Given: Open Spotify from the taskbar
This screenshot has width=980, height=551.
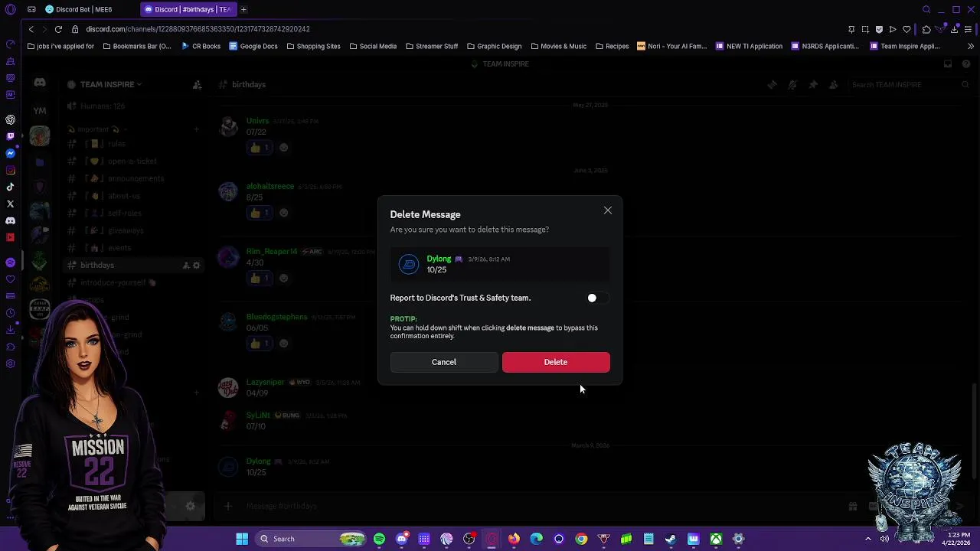Looking at the screenshot, I should pos(379,539).
